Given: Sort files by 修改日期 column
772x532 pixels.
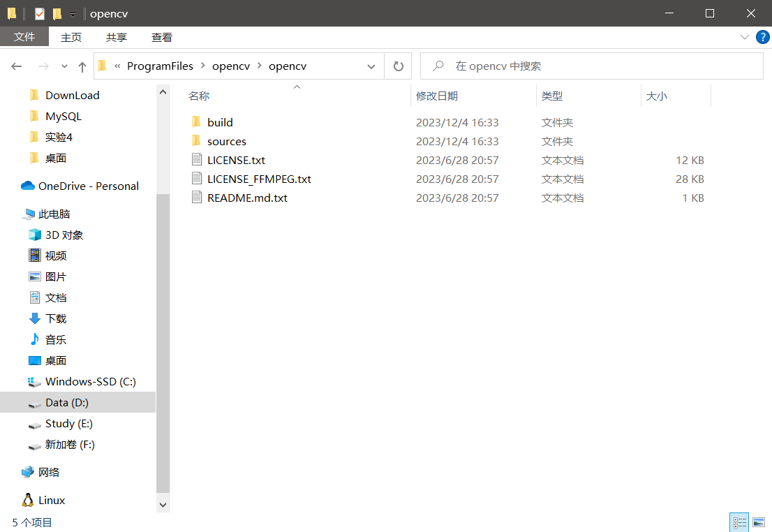Looking at the screenshot, I should point(437,96).
